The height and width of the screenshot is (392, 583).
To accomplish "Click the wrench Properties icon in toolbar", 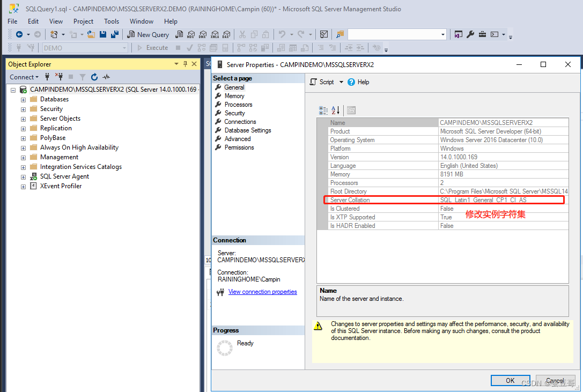I will 470,34.
